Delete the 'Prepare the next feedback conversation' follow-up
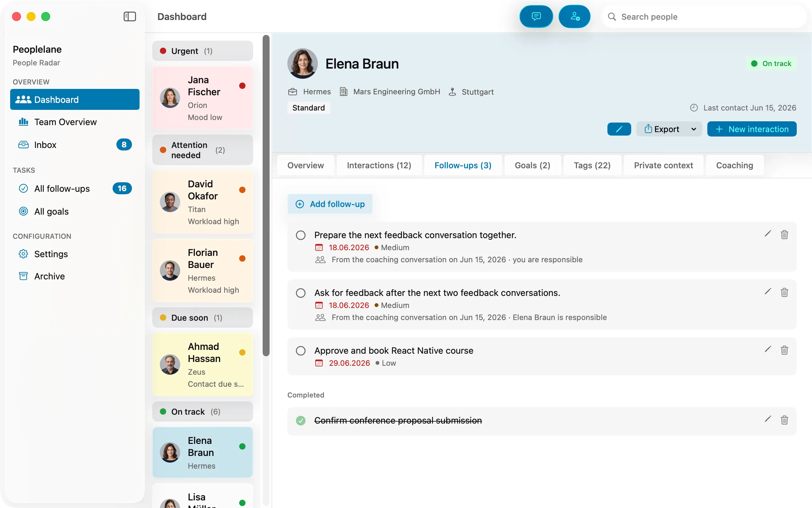The height and width of the screenshot is (508, 812). pyautogui.click(x=784, y=235)
